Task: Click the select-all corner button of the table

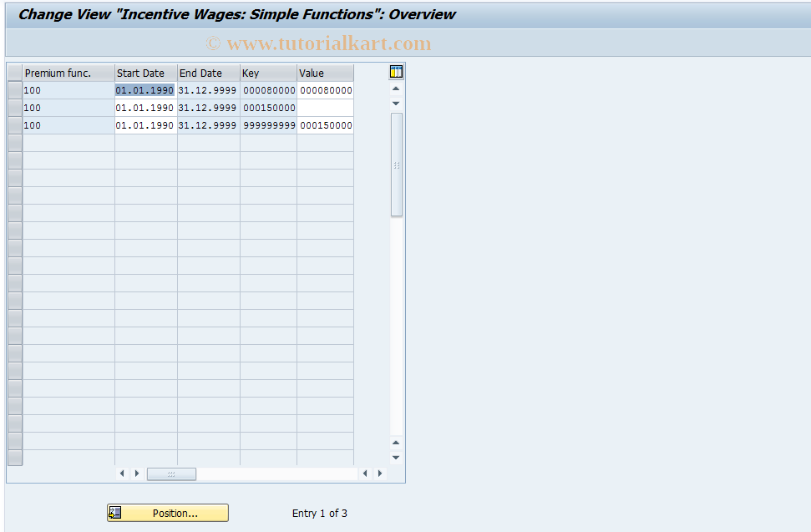Action: click(15, 73)
